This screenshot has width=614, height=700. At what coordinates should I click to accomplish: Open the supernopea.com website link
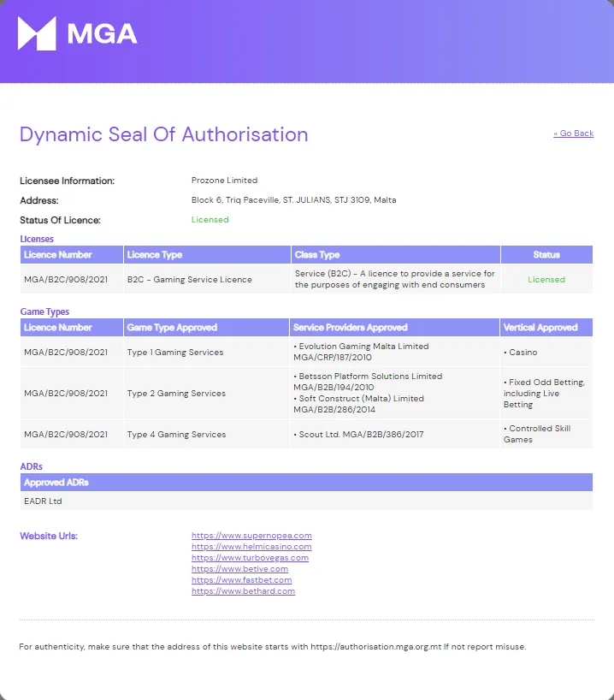tap(251, 536)
